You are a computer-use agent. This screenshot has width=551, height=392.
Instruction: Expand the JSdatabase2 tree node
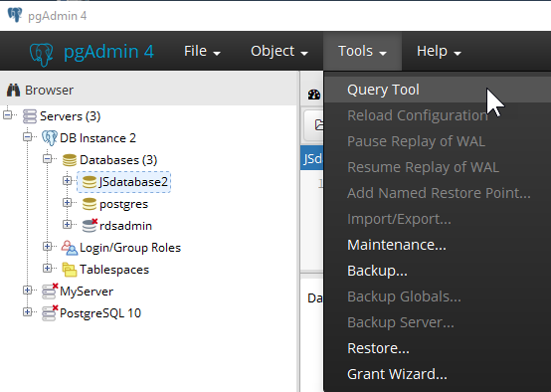click(67, 181)
